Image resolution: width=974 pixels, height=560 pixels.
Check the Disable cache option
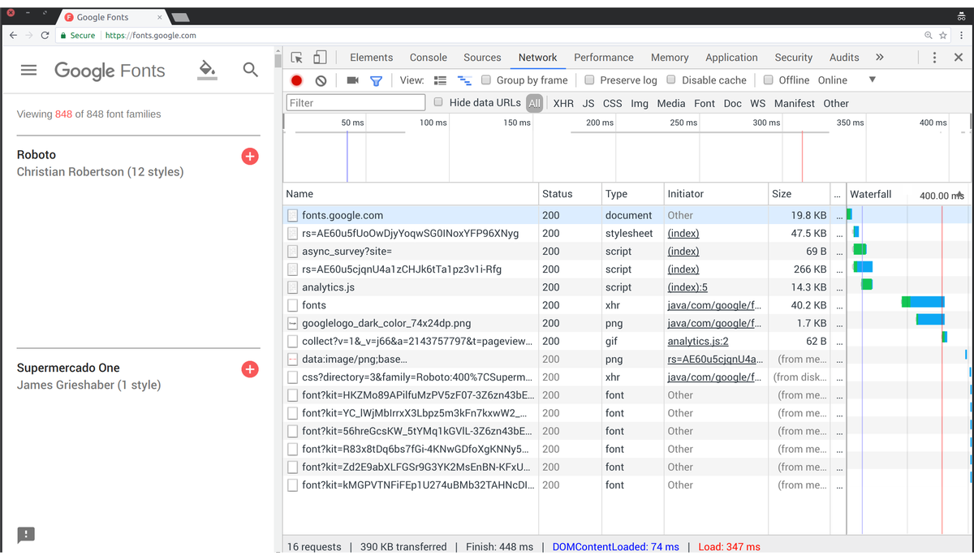point(671,80)
